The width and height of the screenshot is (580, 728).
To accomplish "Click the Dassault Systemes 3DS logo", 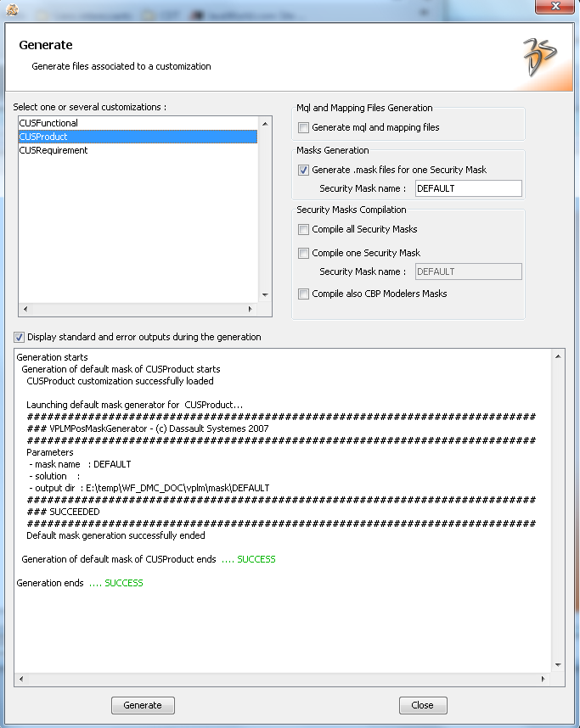I will (539, 57).
